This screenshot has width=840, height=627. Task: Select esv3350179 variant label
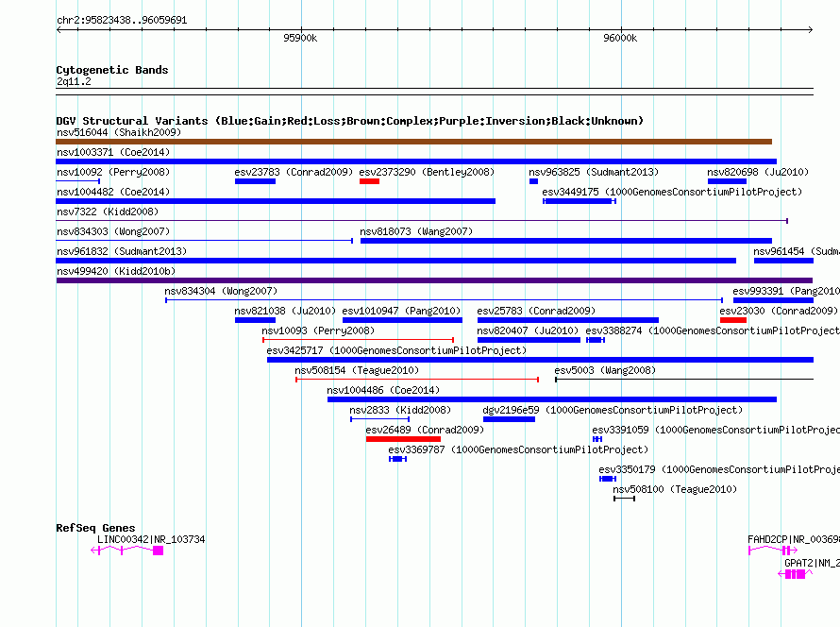(x=719, y=469)
